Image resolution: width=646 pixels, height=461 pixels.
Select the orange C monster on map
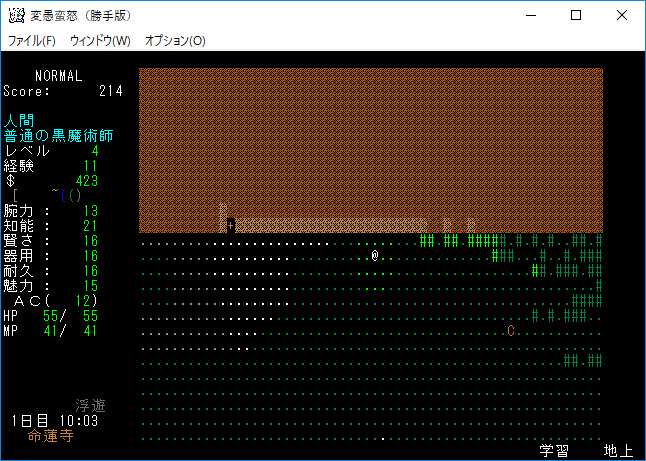click(511, 331)
